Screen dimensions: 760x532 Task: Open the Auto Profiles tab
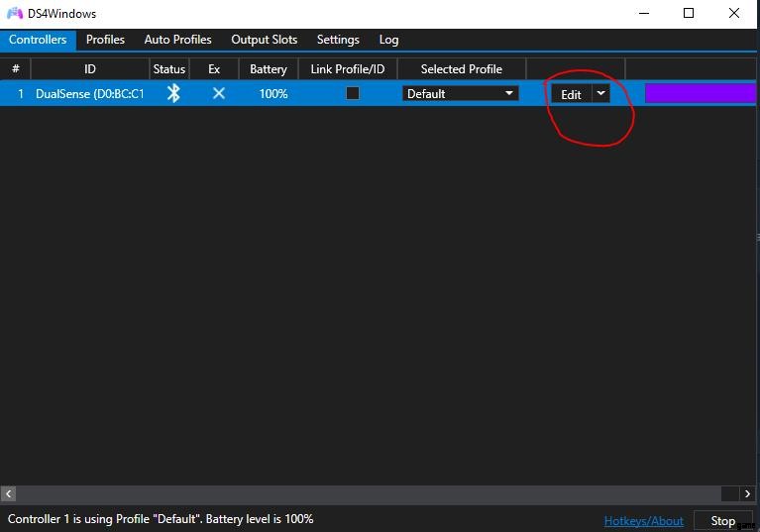[177, 40]
